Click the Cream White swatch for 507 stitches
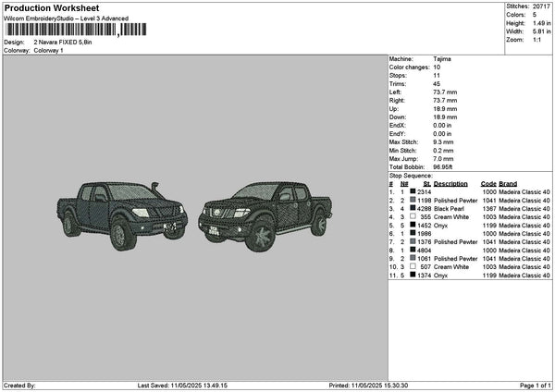 (413, 266)
